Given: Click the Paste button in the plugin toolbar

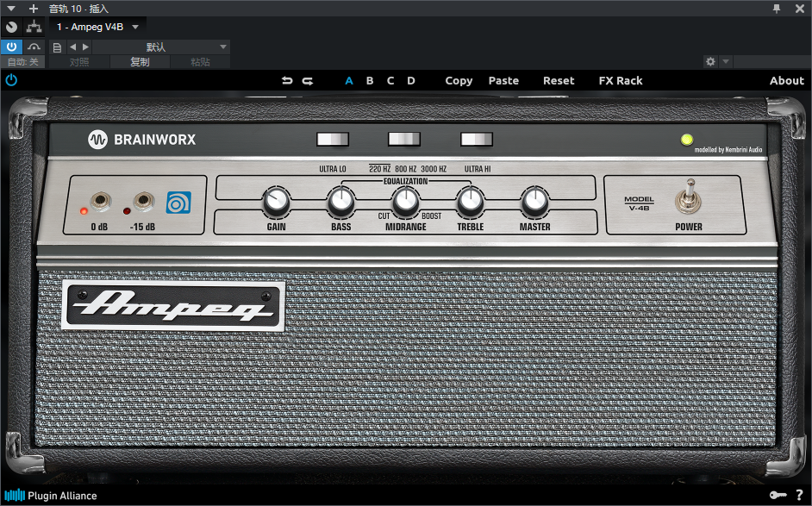Looking at the screenshot, I should coord(503,81).
